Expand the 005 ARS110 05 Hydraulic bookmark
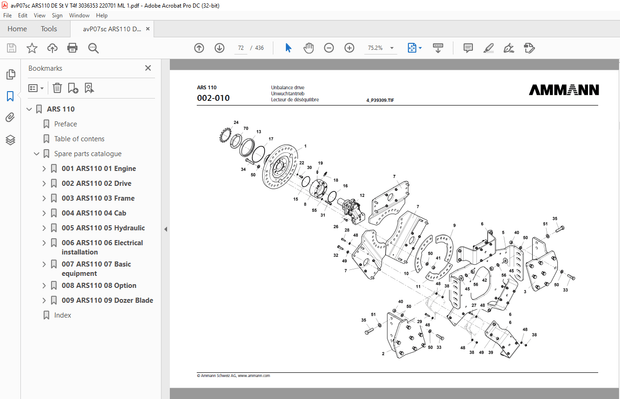Screen dimensions: 620x399 (x=44, y=228)
